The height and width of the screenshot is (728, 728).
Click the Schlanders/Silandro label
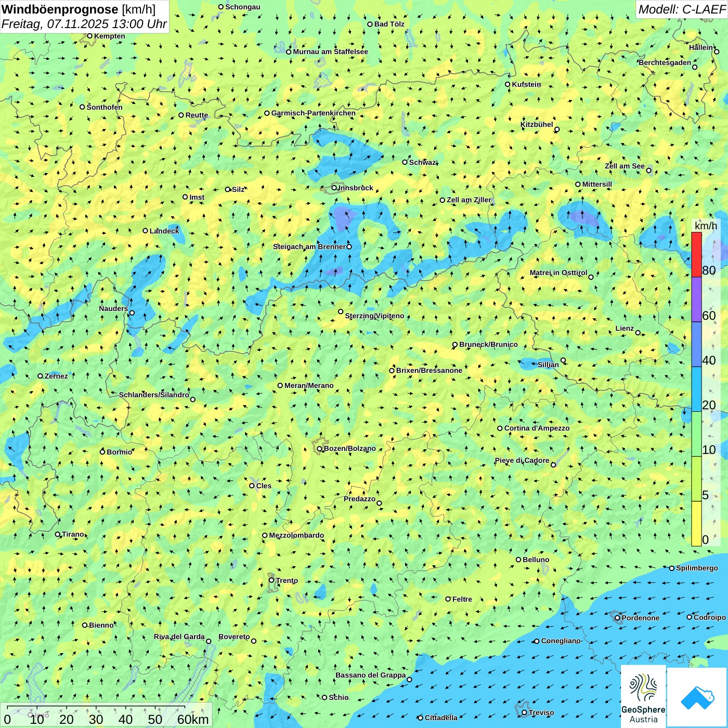[154, 395]
